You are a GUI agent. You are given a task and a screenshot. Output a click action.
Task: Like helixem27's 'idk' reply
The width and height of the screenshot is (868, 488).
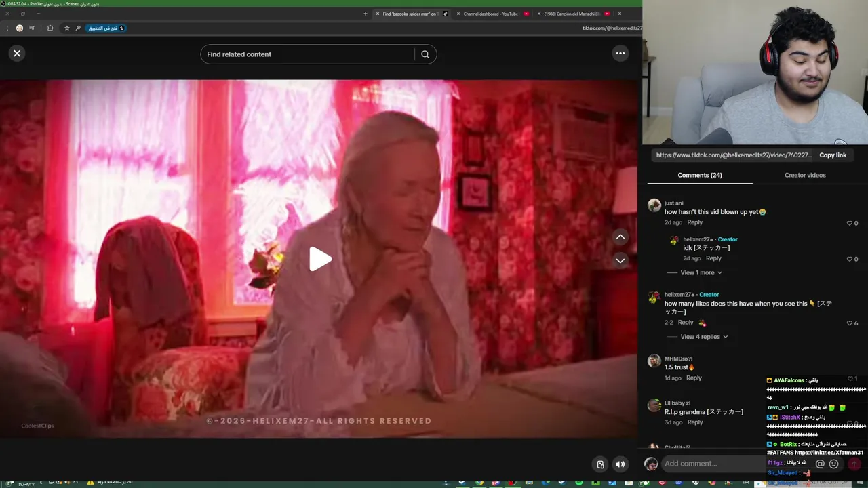(x=849, y=259)
